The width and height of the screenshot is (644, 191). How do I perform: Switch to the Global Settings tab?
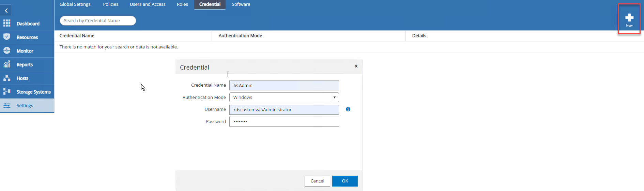pos(75,4)
